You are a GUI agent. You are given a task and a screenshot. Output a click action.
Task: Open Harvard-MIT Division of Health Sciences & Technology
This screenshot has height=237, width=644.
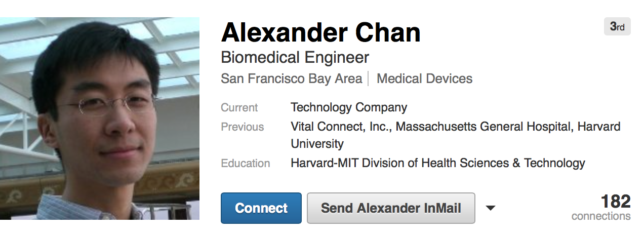click(x=437, y=163)
